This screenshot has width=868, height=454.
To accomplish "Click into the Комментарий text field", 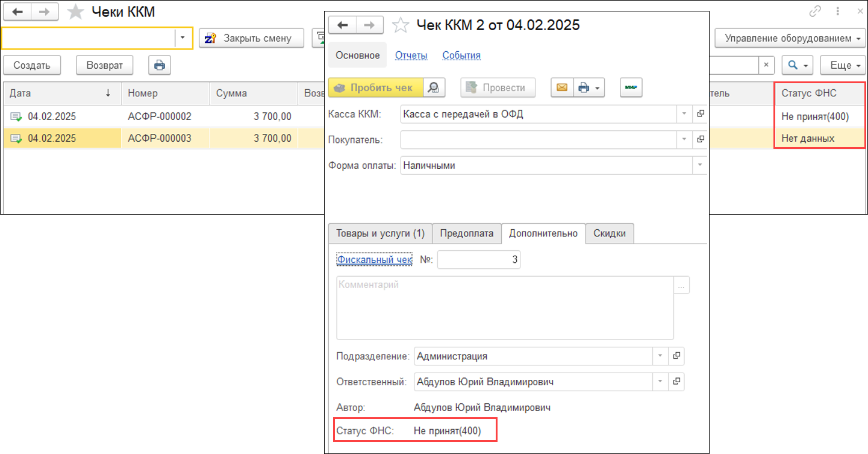I will (x=504, y=307).
